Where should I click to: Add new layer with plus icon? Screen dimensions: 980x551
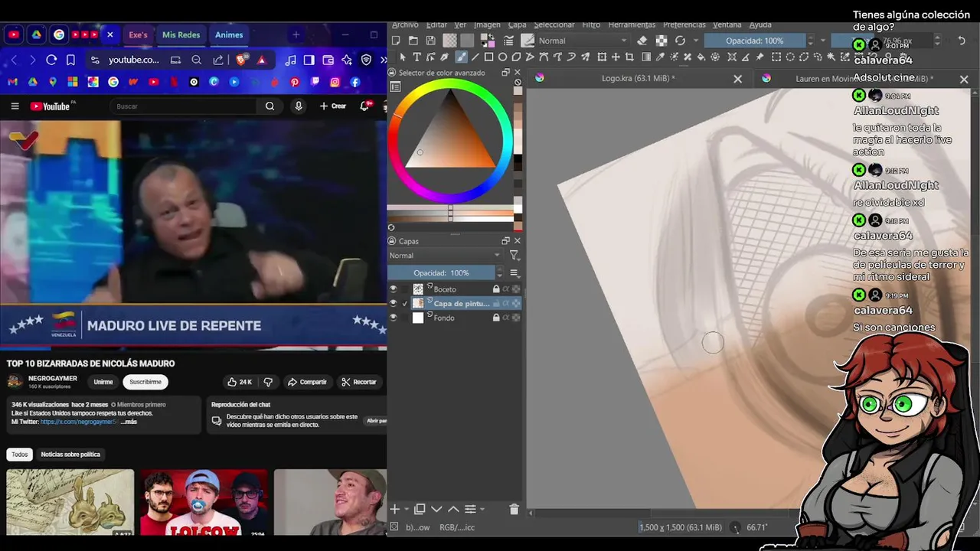[394, 509]
